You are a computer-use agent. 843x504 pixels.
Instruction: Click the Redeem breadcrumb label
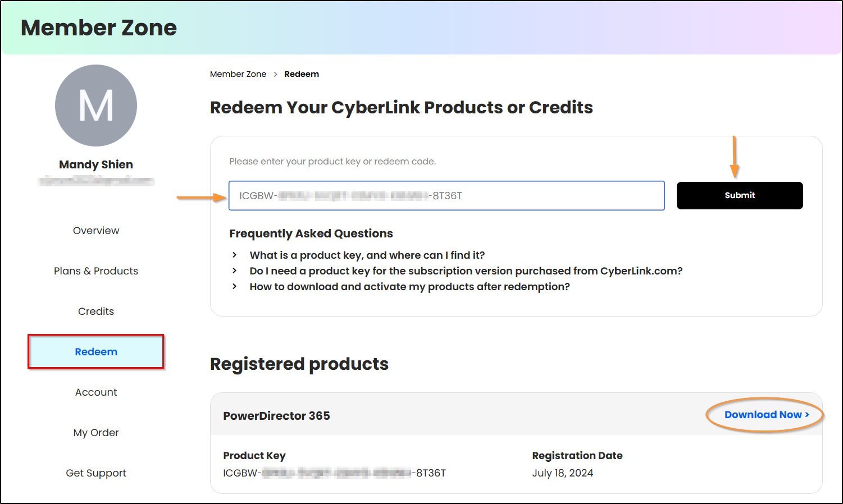302,74
